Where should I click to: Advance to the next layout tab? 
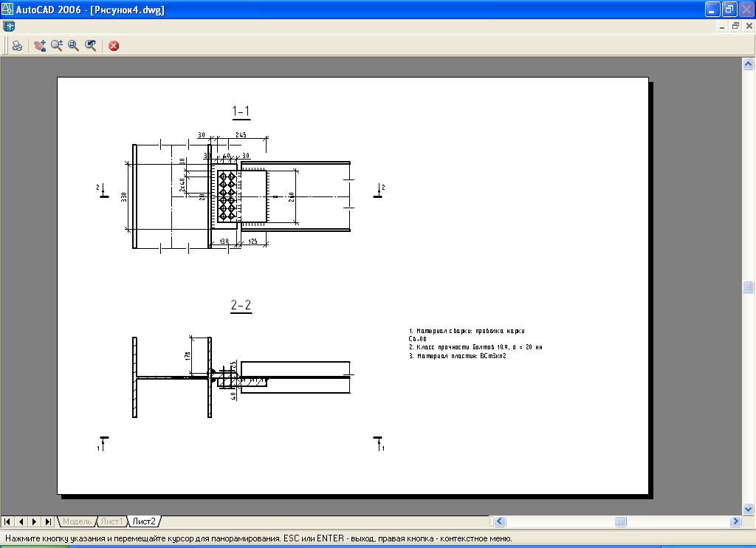click(x=34, y=521)
